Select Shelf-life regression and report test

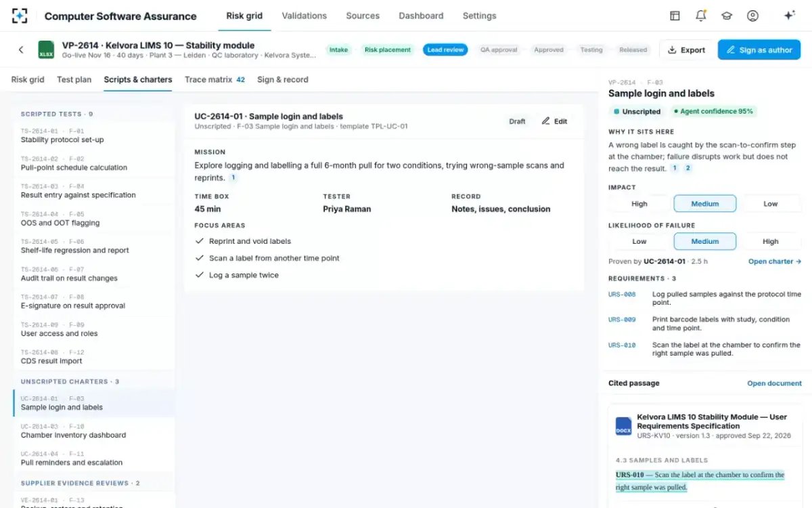point(94,247)
